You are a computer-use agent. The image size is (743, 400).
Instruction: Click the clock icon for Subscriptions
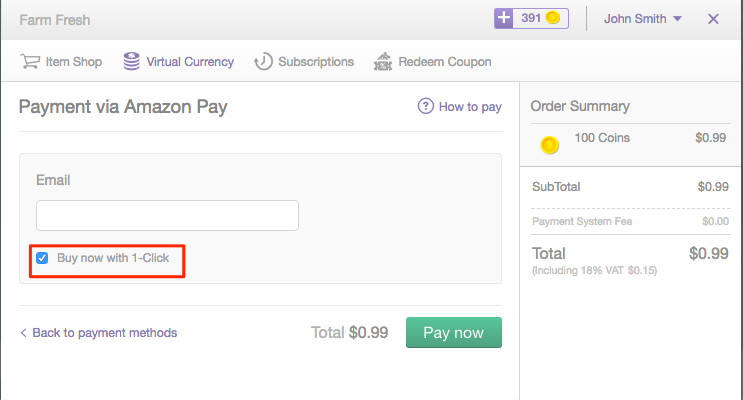[x=263, y=62]
